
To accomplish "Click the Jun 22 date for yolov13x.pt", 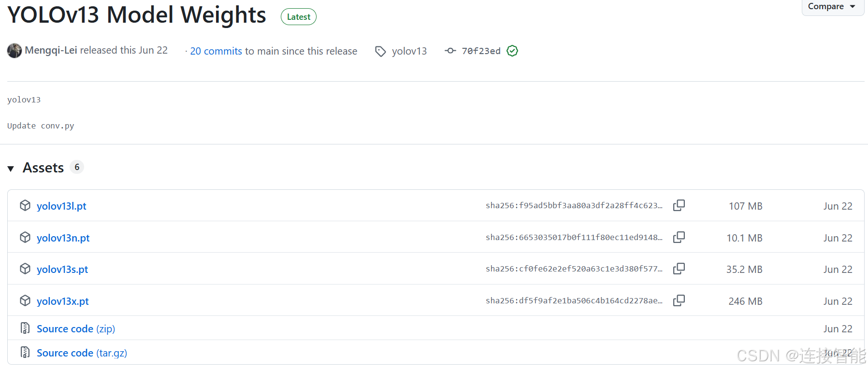I will click(x=838, y=301).
